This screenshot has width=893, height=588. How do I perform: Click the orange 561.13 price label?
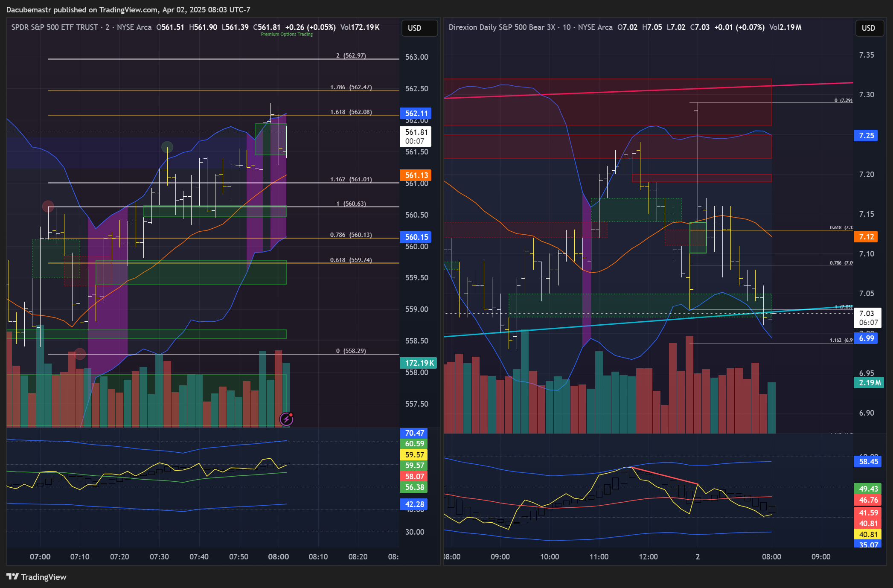[416, 175]
